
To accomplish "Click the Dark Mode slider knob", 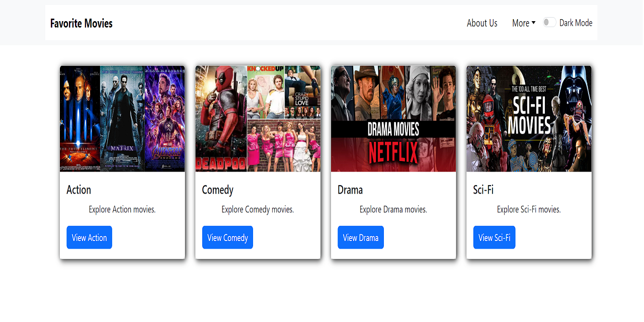I will coord(547,22).
